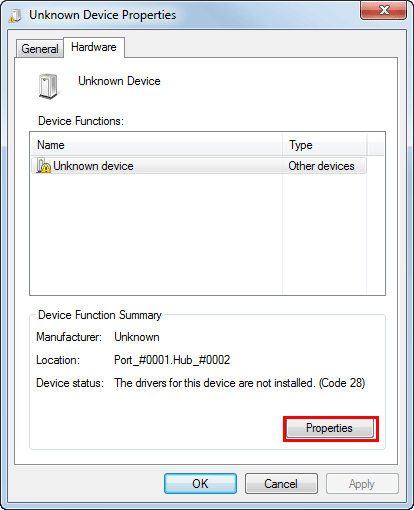Click the title bar device icon
This screenshot has height=510, width=414.
[15, 15]
